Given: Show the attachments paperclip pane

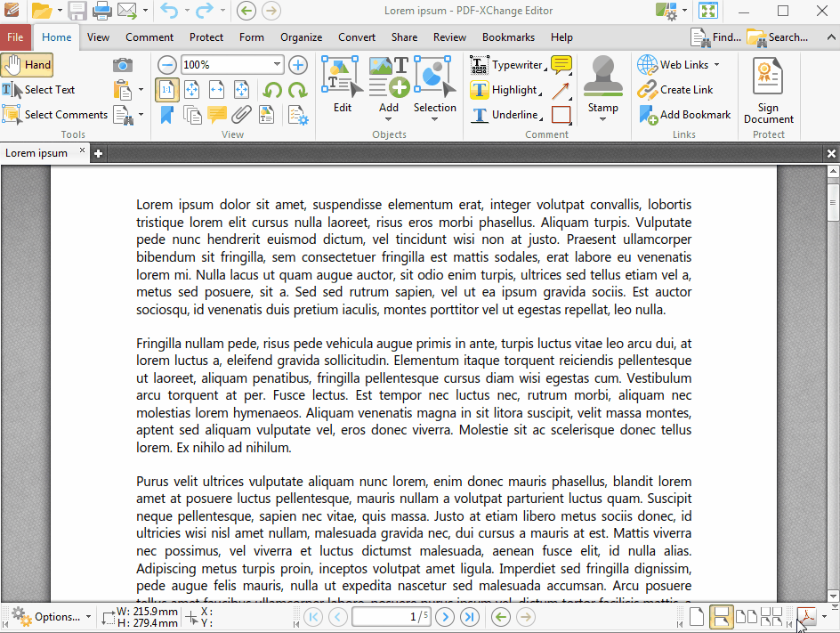Looking at the screenshot, I should click(242, 115).
